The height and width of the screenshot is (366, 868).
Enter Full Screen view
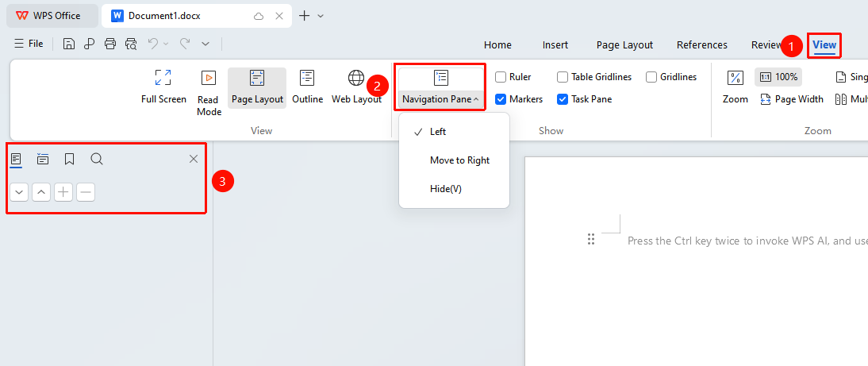[x=163, y=87]
